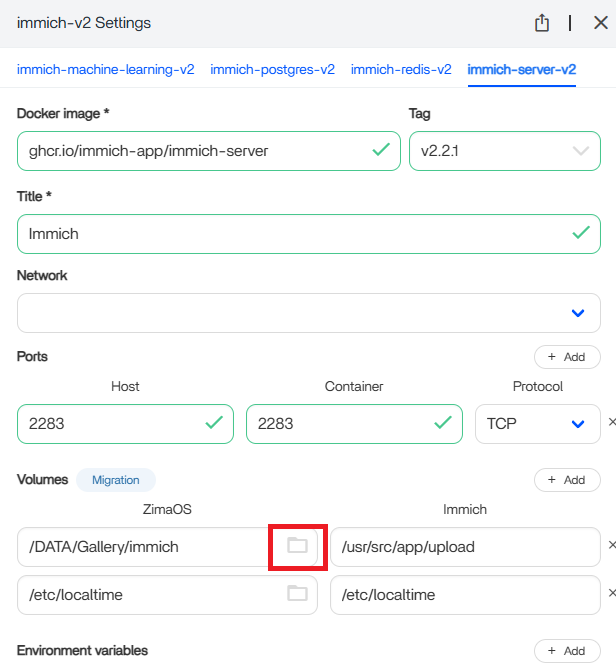This screenshot has height=670, width=616.
Task: Add a new port mapping
Action: click(567, 357)
